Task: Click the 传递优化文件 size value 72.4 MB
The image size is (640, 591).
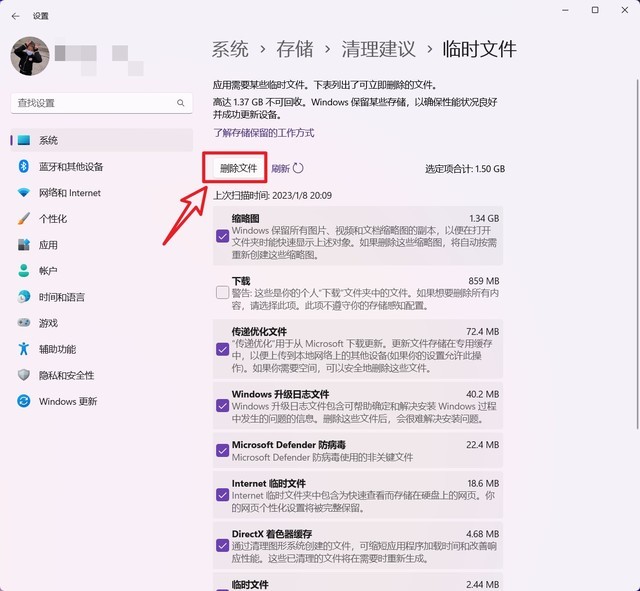Action: coord(482,331)
